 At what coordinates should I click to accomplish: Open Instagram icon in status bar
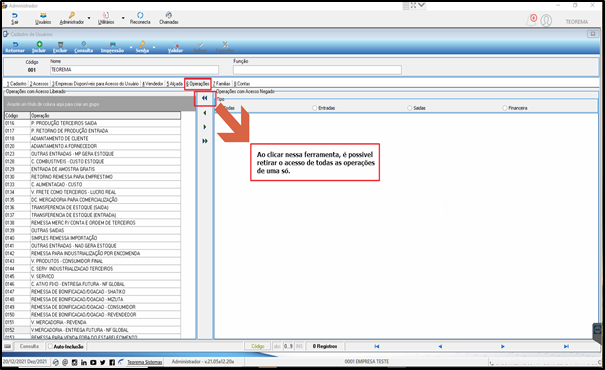point(74,362)
